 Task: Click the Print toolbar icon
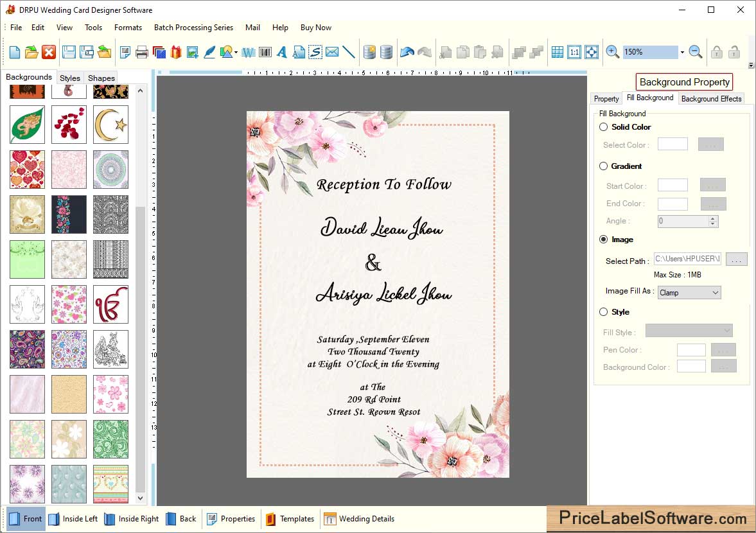point(142,52)
